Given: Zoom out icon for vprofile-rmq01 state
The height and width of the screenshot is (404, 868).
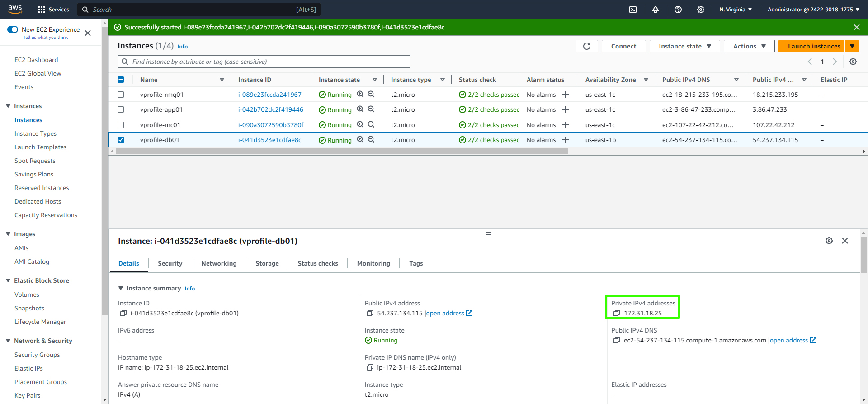Looking at the screenshot, I should point(371,94).
